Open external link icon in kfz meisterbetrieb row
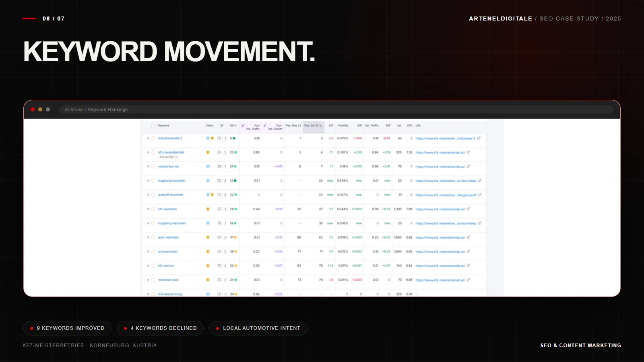This screenshot has width=644, height=362. coord(469,152)
